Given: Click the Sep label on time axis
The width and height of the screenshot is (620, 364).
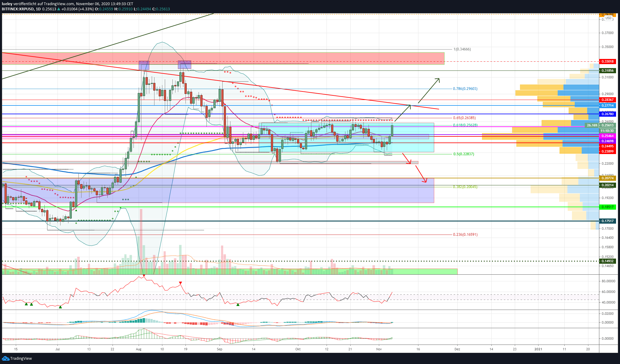Looking at the screenshot, I should [x=220, y=349].
